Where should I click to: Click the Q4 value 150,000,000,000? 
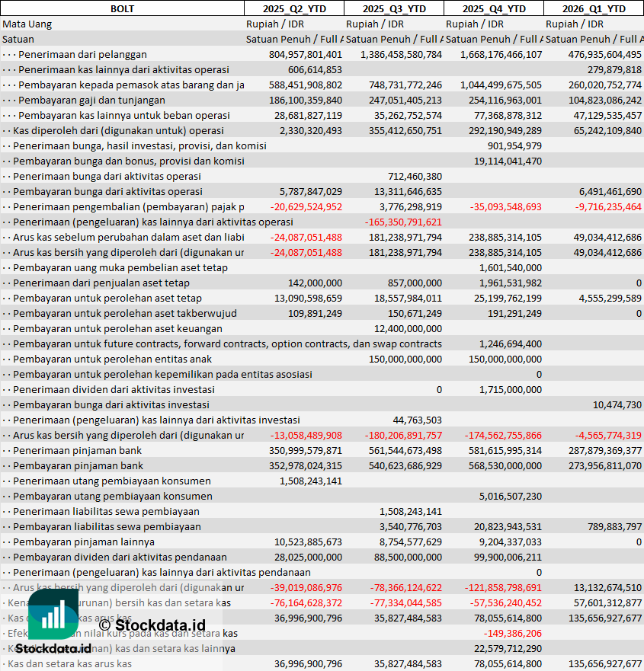click(505, 359)
